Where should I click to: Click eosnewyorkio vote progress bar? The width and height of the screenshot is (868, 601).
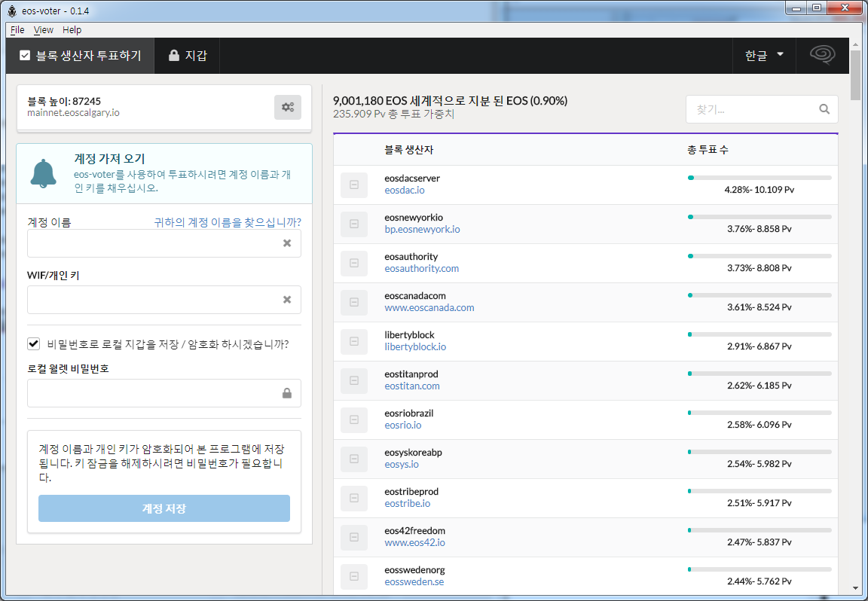pyautogui.click(x=759, y=217)
